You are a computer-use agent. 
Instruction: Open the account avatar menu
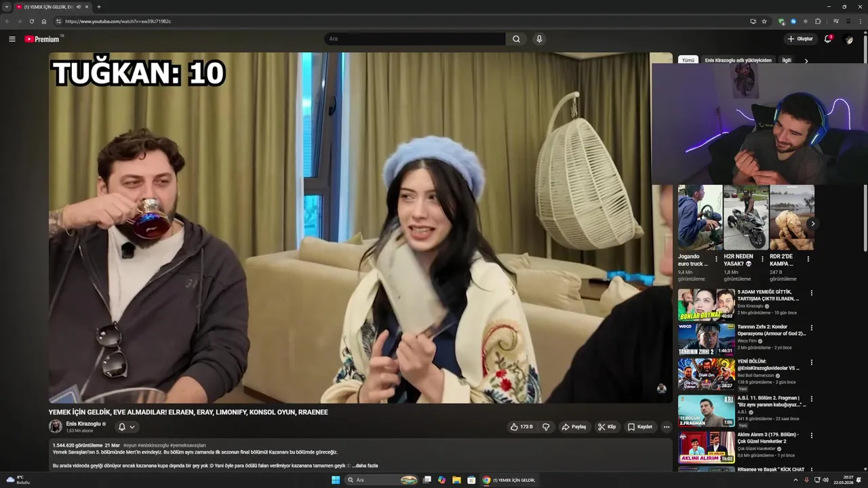point(848,39)
